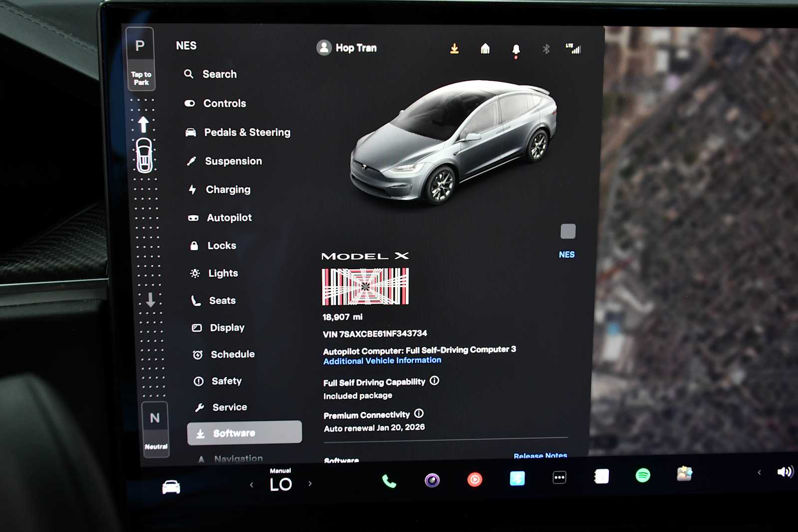
Task: Open Seats settings
Action: [x=213, y=301]
